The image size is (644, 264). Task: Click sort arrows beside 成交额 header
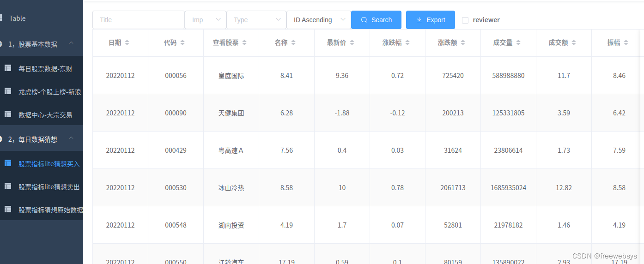(574, 42)
